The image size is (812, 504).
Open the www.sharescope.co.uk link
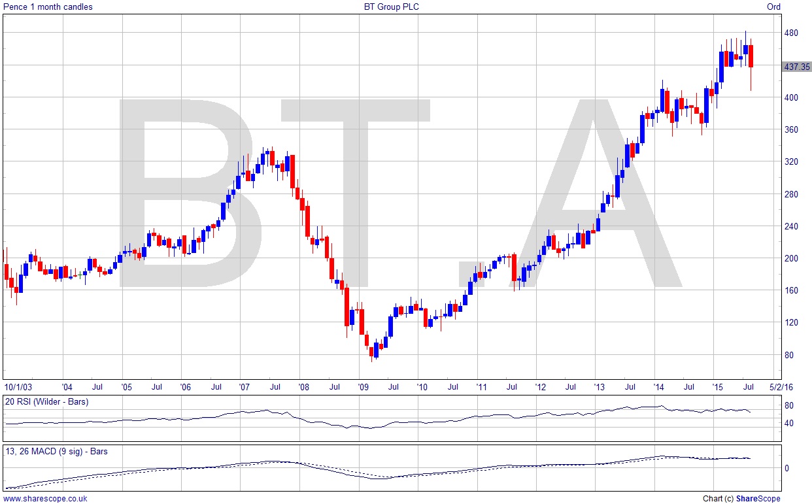coord(44,499)
